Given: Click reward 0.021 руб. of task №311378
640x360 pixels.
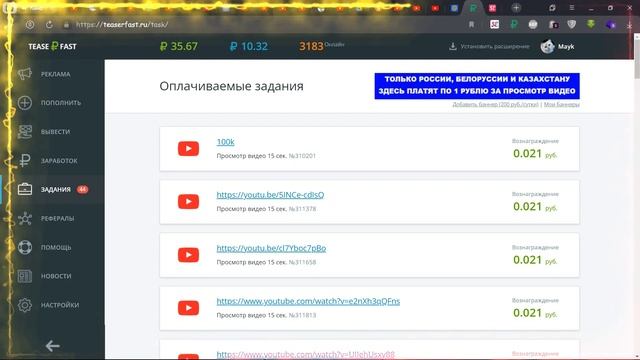Looking at the screenshot, I should tap(535, 207).
